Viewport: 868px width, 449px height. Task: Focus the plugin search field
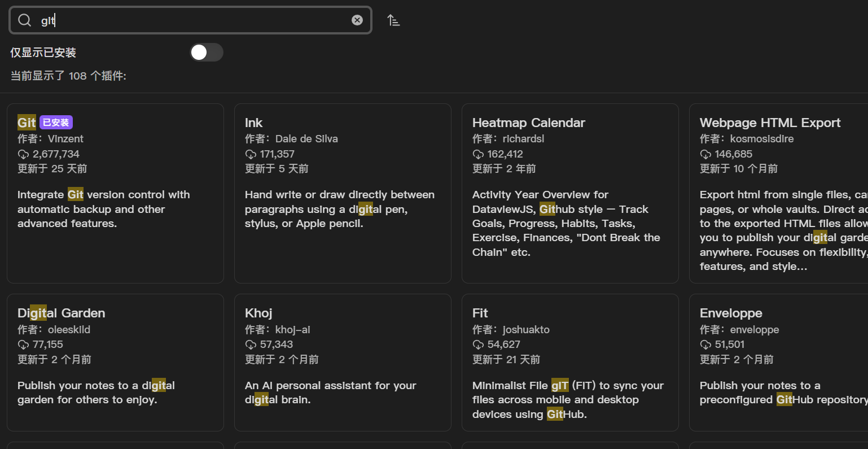point(190,20)
